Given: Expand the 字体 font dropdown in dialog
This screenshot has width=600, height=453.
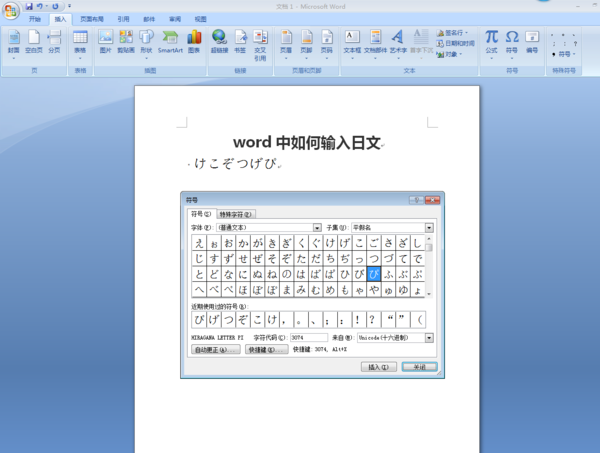Looking at the screenshot, I should point(317,227).
